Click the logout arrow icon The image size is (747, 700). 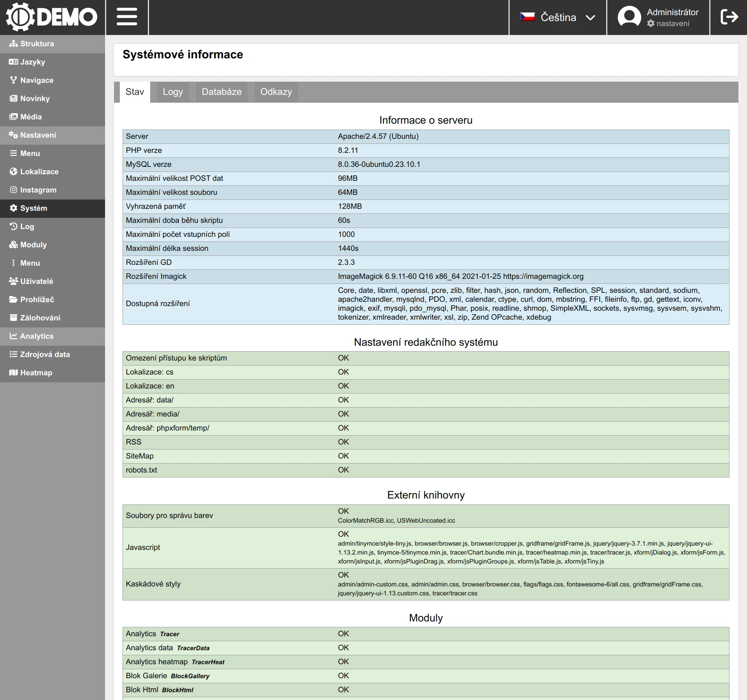729,17
